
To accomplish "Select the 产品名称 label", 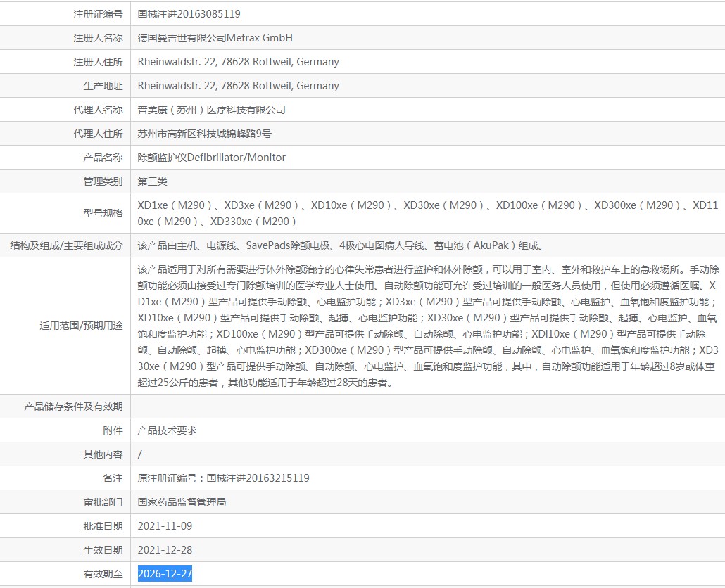I will coord(103,158).
